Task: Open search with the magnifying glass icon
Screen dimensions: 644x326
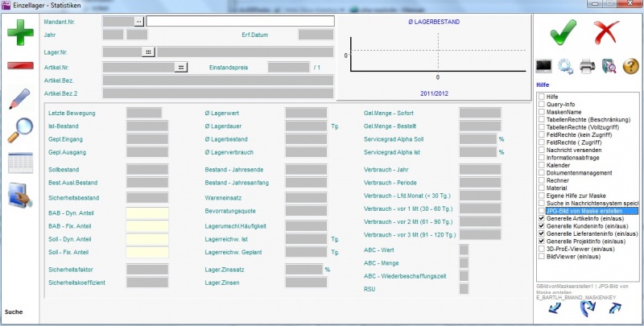Action: pyautogui.click(x=19, y=129)
